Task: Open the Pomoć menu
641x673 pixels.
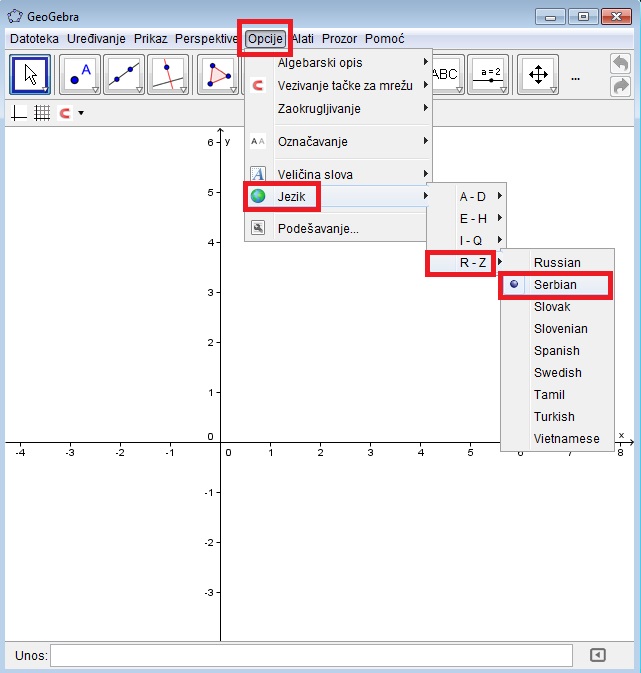Action: coord(385,39)
